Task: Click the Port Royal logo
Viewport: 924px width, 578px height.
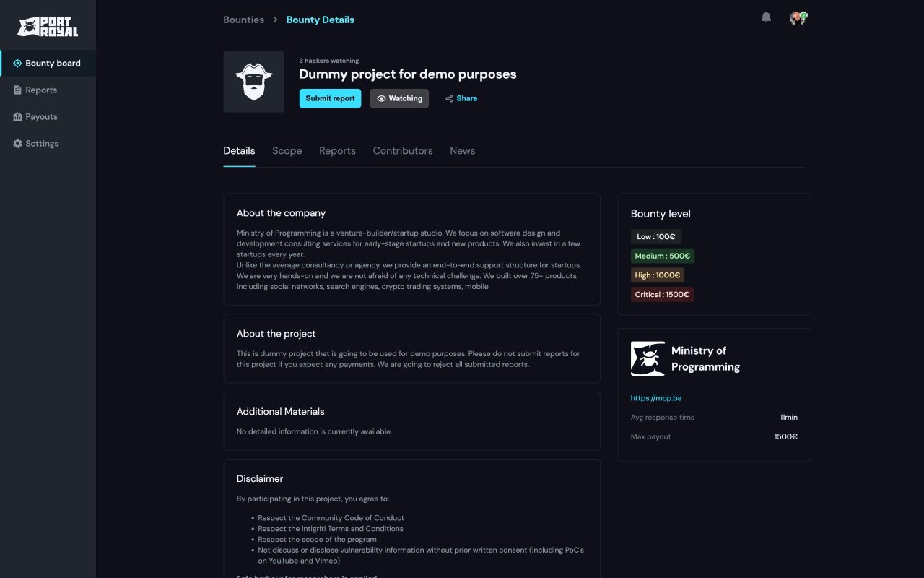Action: pos(48,27)
